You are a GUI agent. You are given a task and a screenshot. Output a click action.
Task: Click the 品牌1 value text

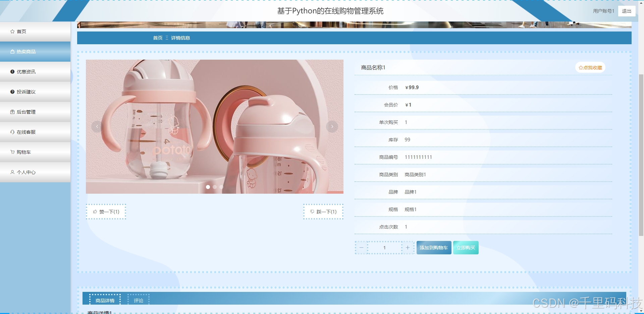click(x=411, y=192)
